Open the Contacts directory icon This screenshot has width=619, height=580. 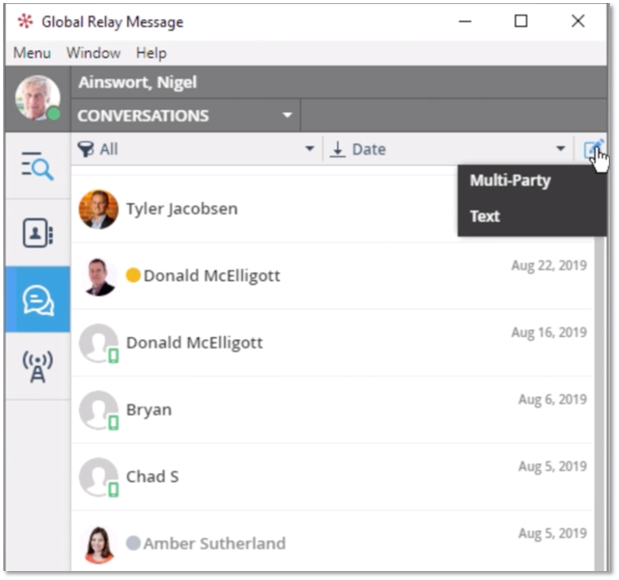(38, 233)
